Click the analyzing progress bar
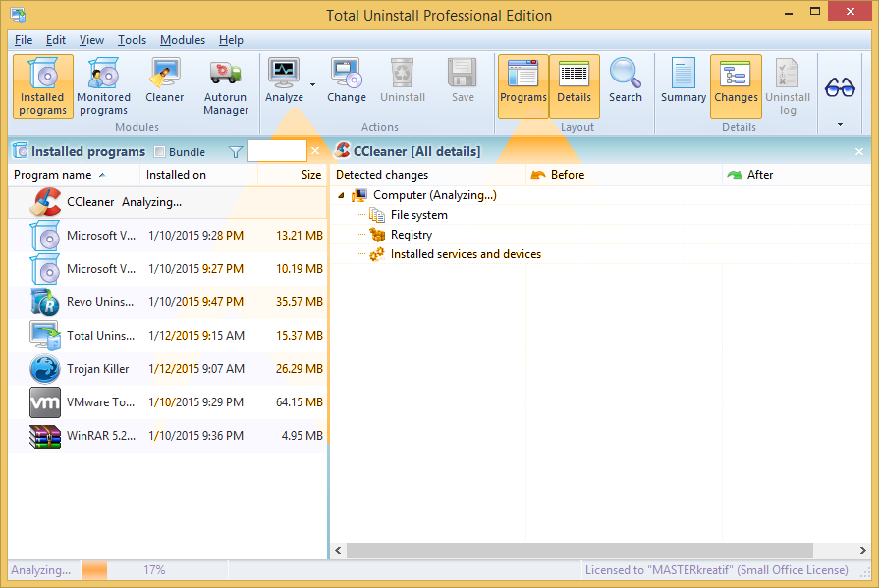Image resolution: width=879 pixels, height=588 pixels. tap(153, 570)
